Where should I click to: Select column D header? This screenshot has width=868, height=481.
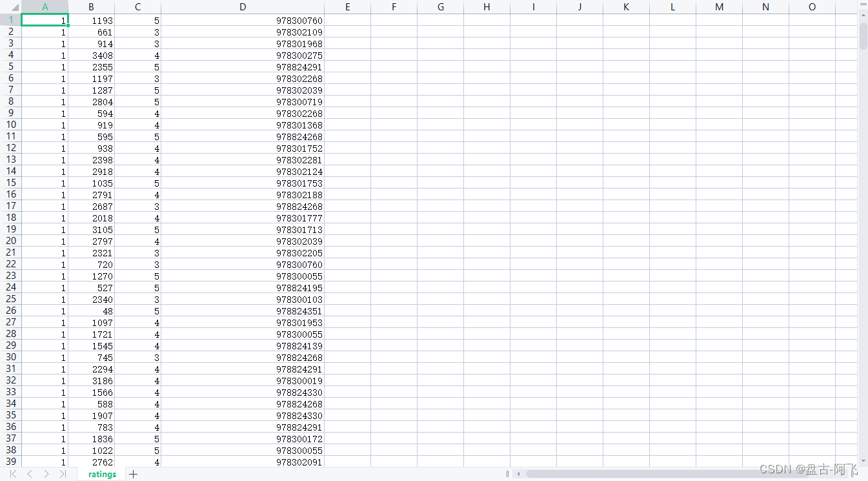coord(243,7)
